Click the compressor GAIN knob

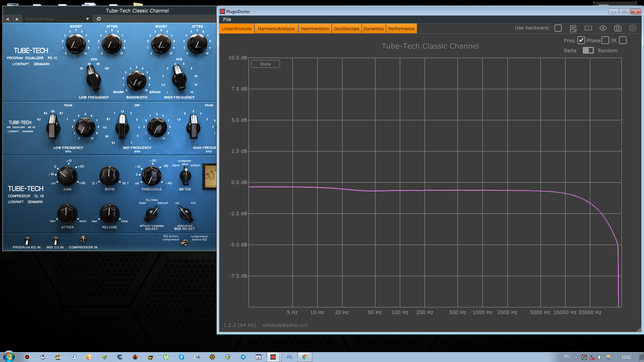pyautogui.click(x=67, y=176)
